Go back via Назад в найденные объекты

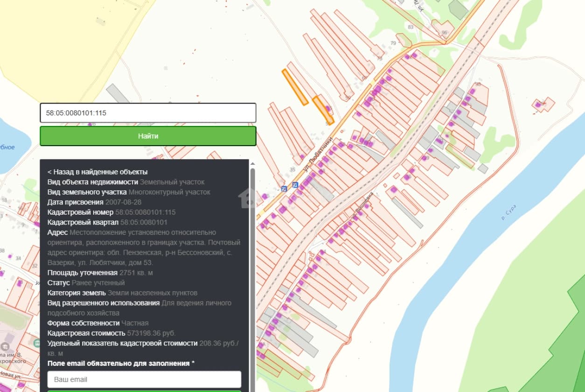(x=97, y=172)
